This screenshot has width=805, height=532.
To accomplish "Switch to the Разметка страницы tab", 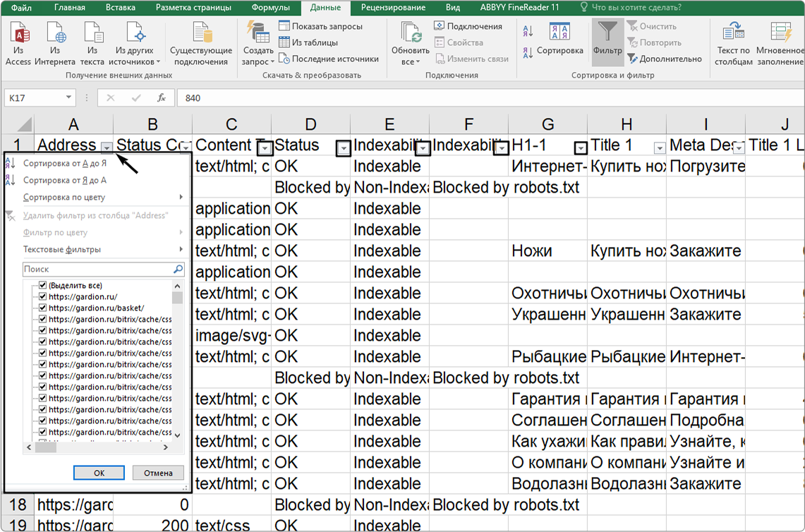I will click(x=193, y=8).
